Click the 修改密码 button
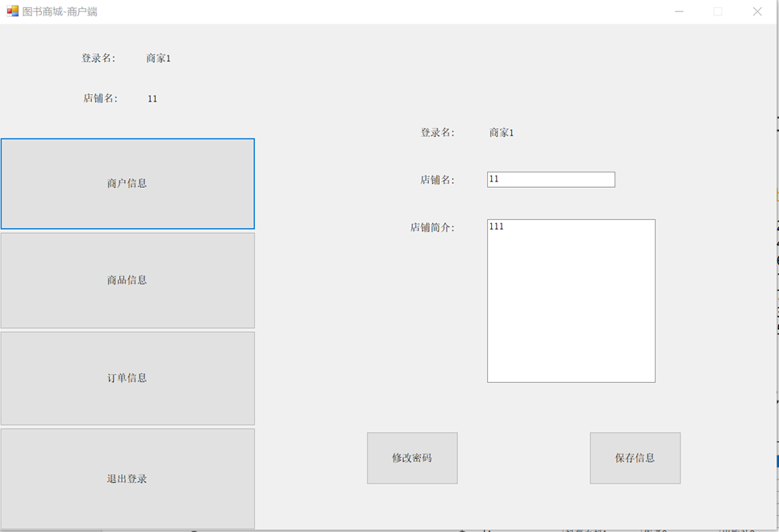This screenshot has height=532, width=779. (412, 458)
